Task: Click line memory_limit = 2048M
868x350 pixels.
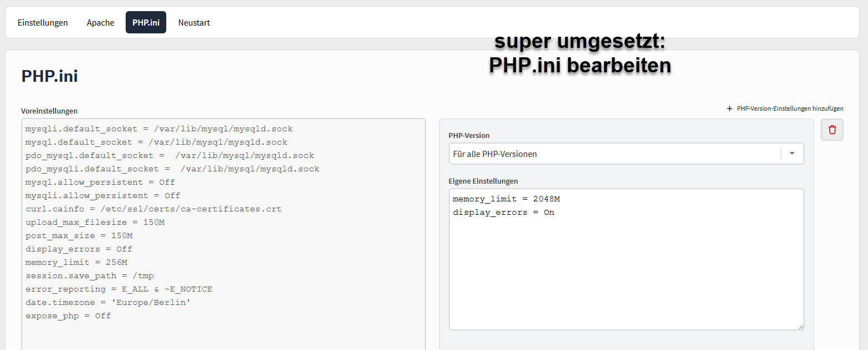Action: pyautogui.click(x=507, y=199)
